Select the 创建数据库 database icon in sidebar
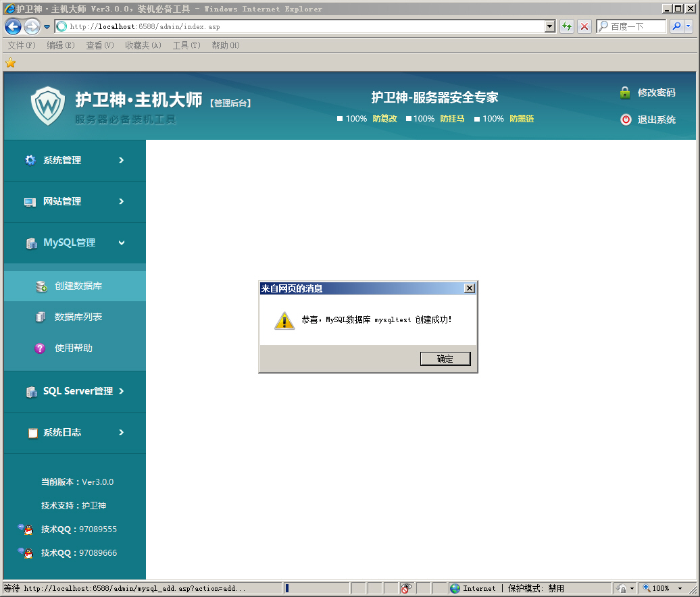Image resolution: width=700 pixels, height=597 pixels. (41, 285)
